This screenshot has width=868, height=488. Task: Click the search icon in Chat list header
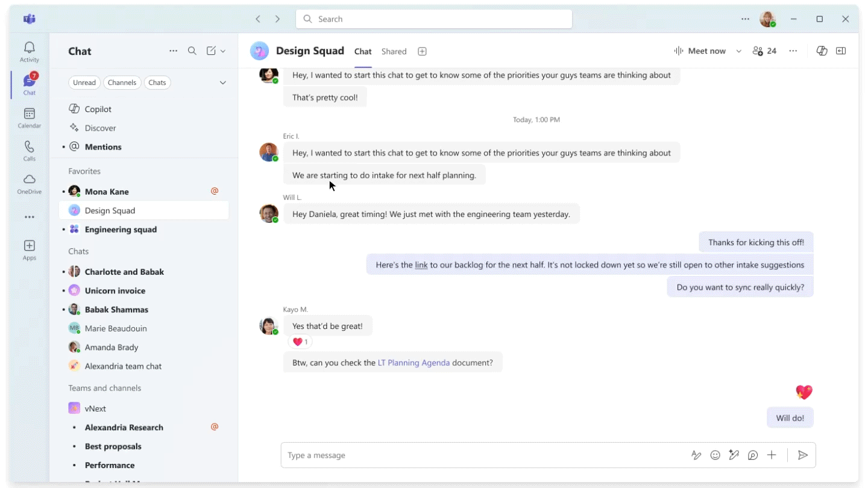coord(192,51)
